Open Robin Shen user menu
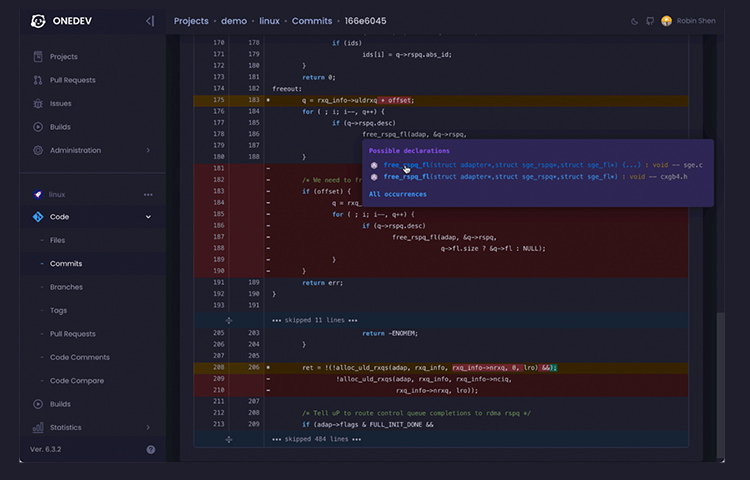This screenshot has width=750, height=480. (696, 21)
